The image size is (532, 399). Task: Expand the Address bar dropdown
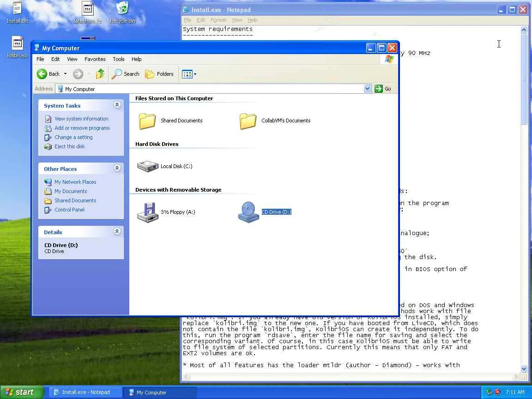click(368, 89)
